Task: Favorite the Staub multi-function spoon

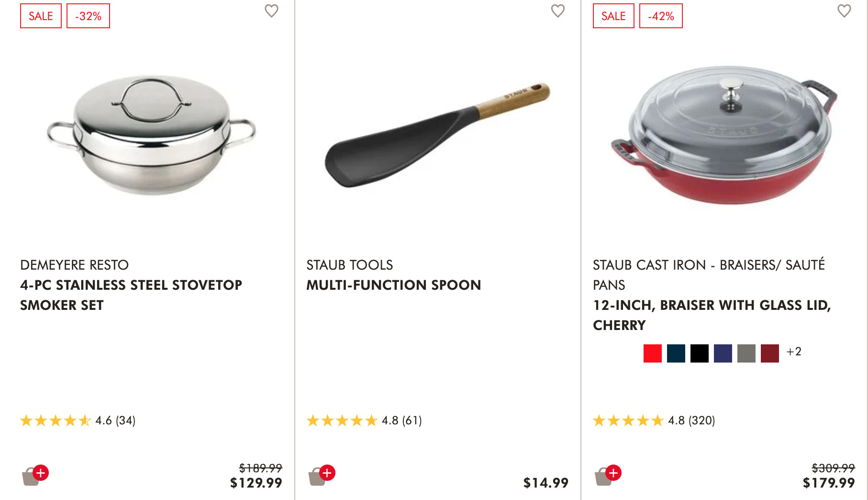Action: (558, 11)
